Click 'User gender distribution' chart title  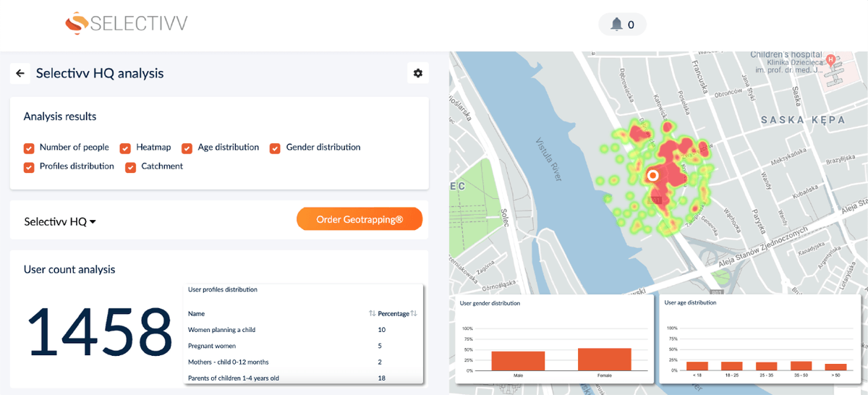point(490,303)
